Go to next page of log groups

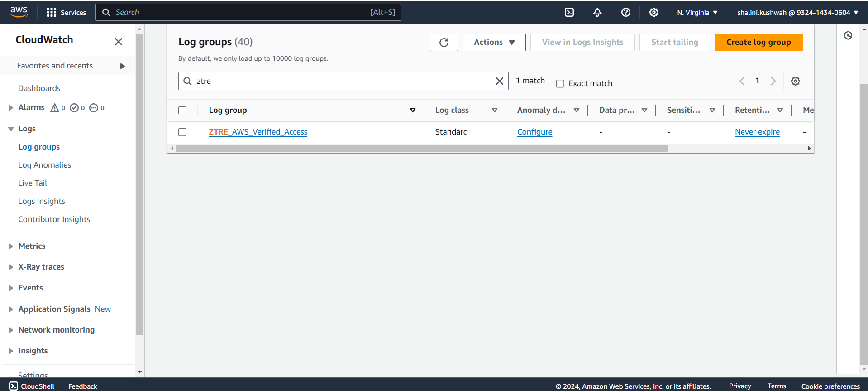tap(773, 81)
